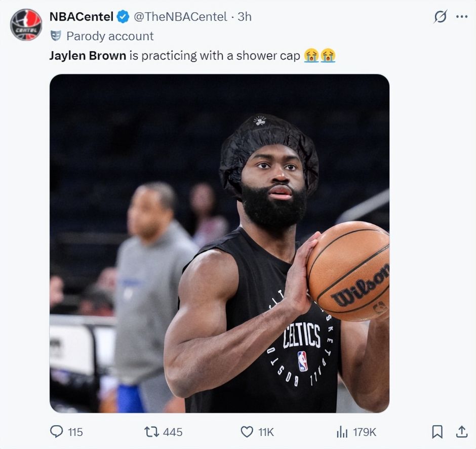Open the NBACentel profile avatar
The height and width of the screenshot is (449, 476).
point(26,24)
